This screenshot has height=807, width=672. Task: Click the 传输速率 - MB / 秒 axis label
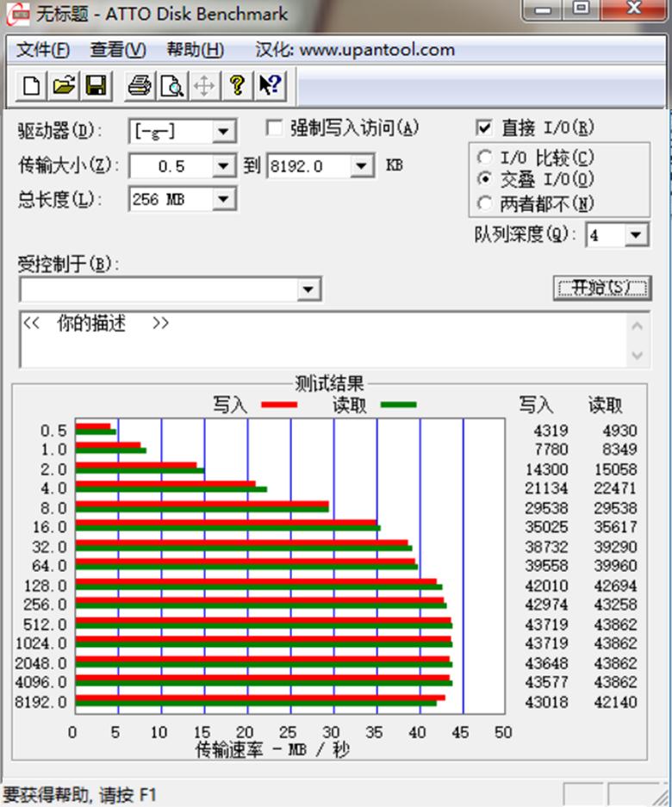(x=273, y=750)
